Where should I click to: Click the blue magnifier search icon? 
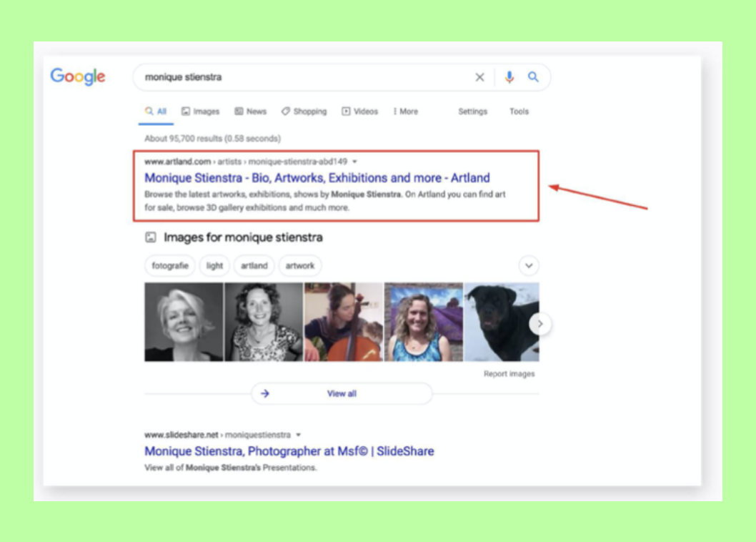(x=533, y=77)
